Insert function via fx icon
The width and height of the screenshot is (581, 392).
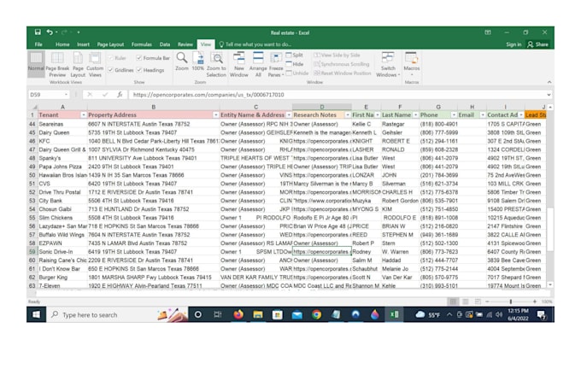click(x=120, y=95)
